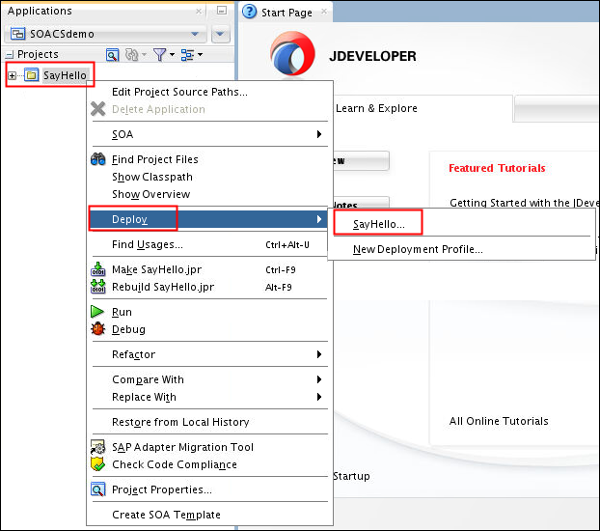The image size is (600, 531).
Task: Click the Applications panel title
Action: [40, 11]
